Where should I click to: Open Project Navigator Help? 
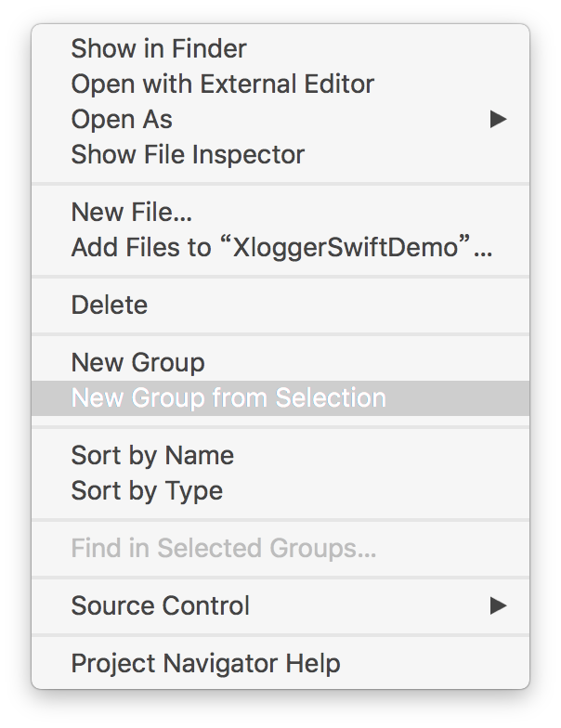coord(205,663)
